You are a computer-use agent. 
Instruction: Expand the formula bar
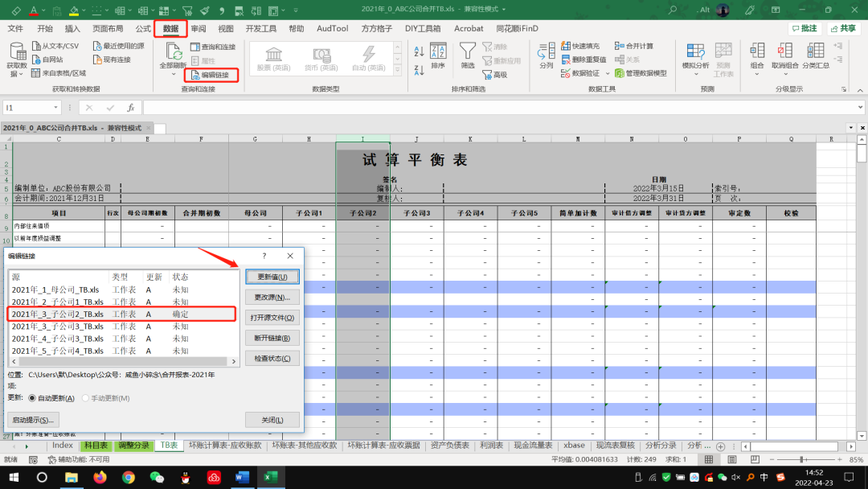coord(860,108)
